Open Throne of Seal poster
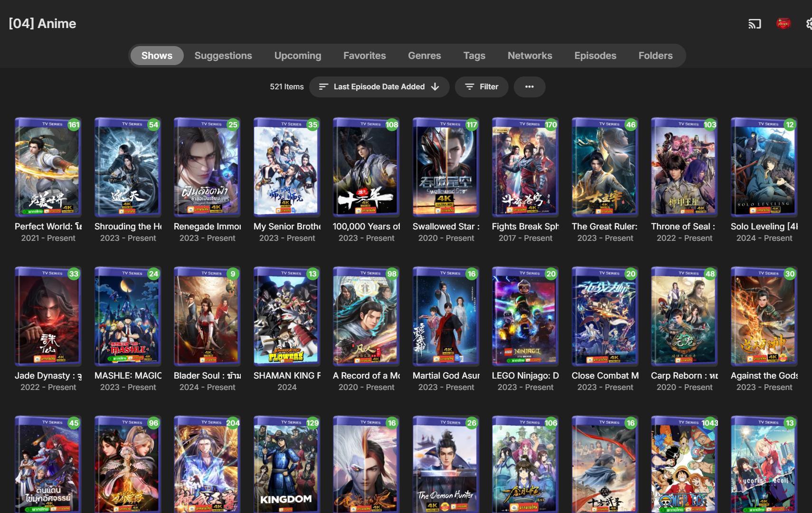The width and height of the screenshot is (812, 513). tap(684, 167)
